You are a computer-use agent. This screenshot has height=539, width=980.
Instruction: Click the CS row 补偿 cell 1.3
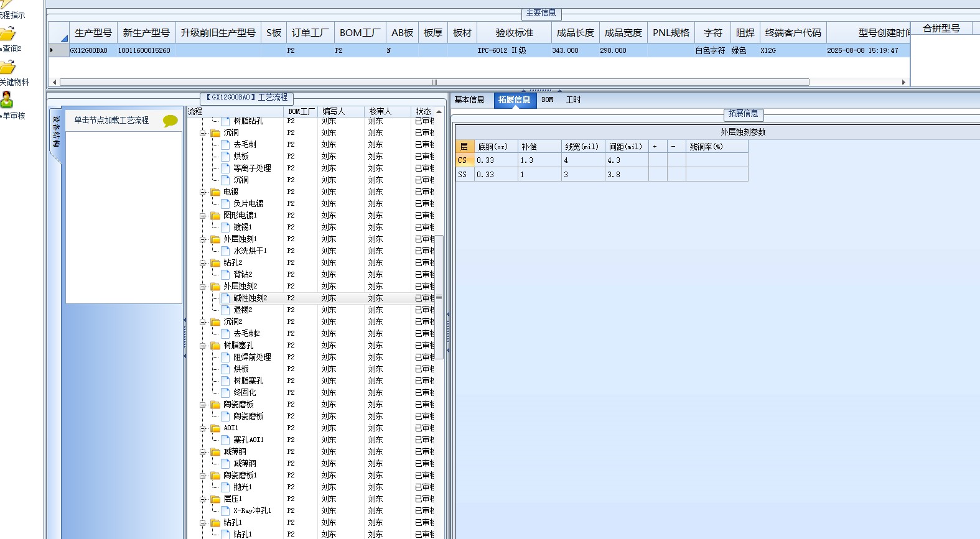point(539,160)
